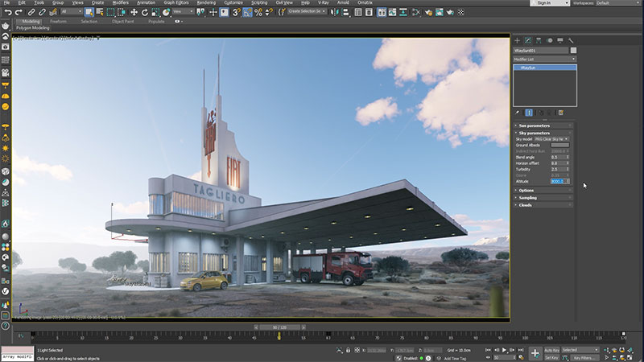
Task: Open the Hierarchy panel icon
Action: pyautogui.click(x=539, y=39)
